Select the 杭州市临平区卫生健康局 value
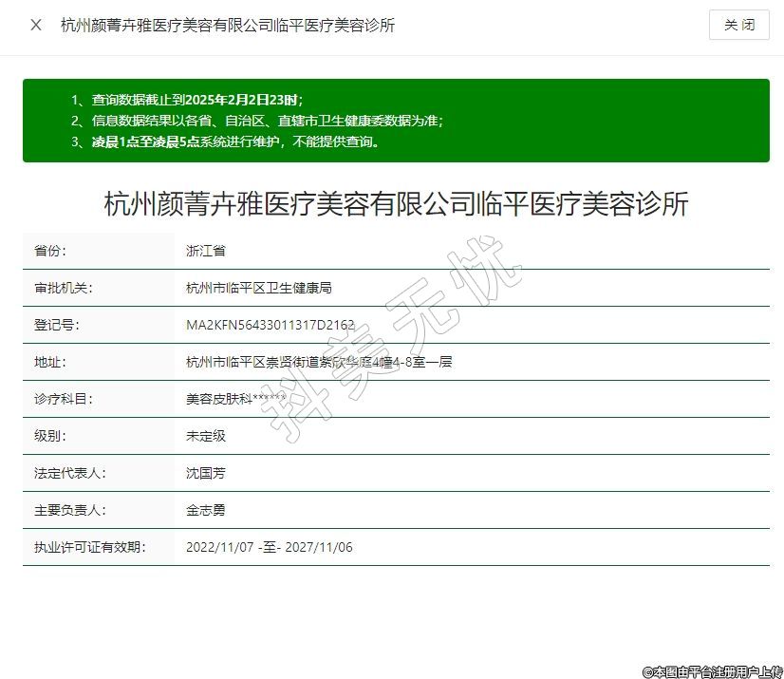This screenshot has width=784, height=679. click(x=258, y=288)
